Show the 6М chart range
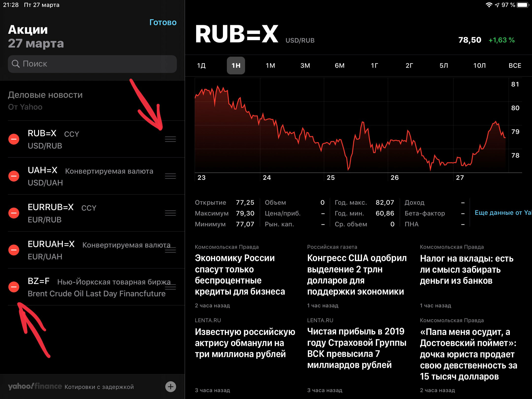The height and width of the screenshot is (399, 532). pyautogui.click(x=340, y=66)
